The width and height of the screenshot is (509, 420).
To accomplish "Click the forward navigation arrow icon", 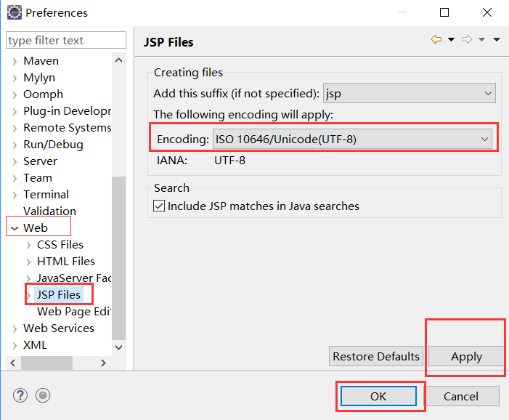I will click(467, 39).
